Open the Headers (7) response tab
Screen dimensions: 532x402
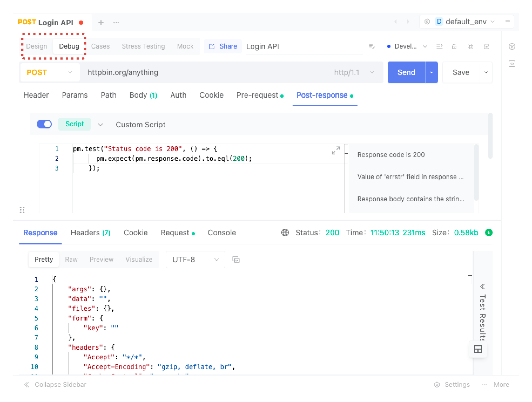90,233
